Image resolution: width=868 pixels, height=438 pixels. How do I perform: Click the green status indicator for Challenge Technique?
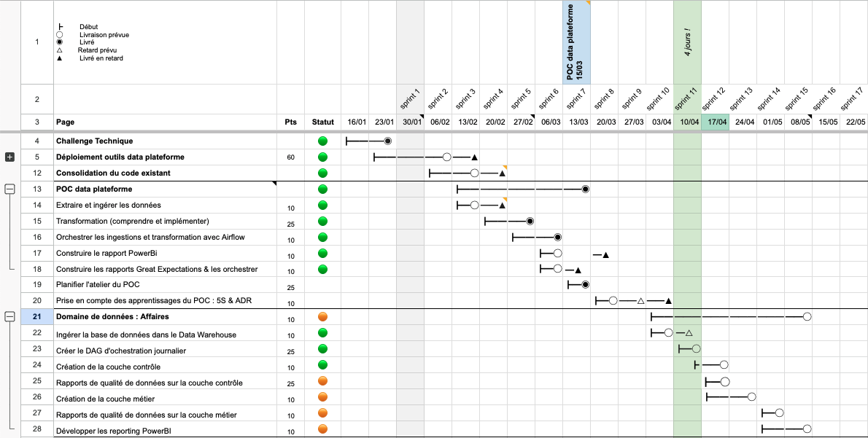[x=322, y=141]
